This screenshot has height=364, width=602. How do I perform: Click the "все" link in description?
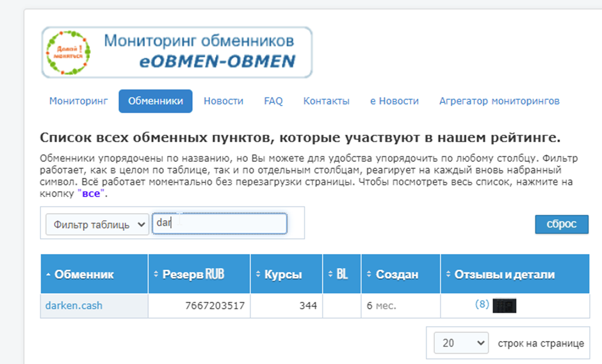click(91, 194)
